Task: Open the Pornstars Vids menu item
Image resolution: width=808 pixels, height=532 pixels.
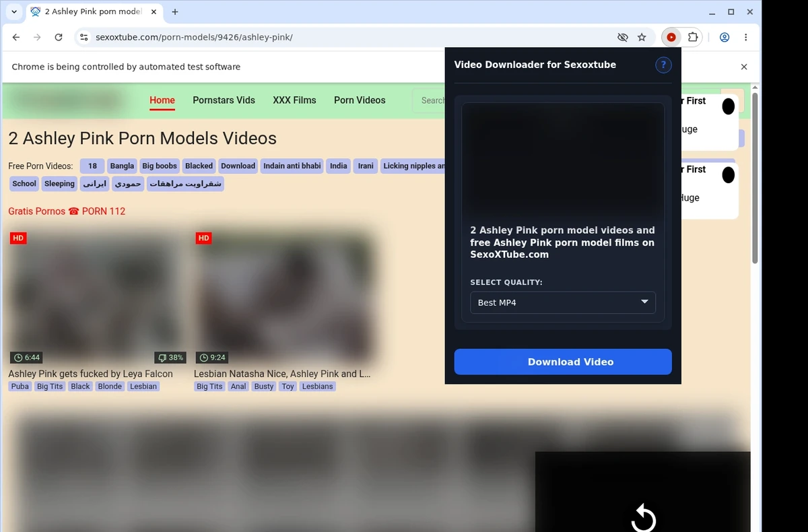Action: [224, 100]
